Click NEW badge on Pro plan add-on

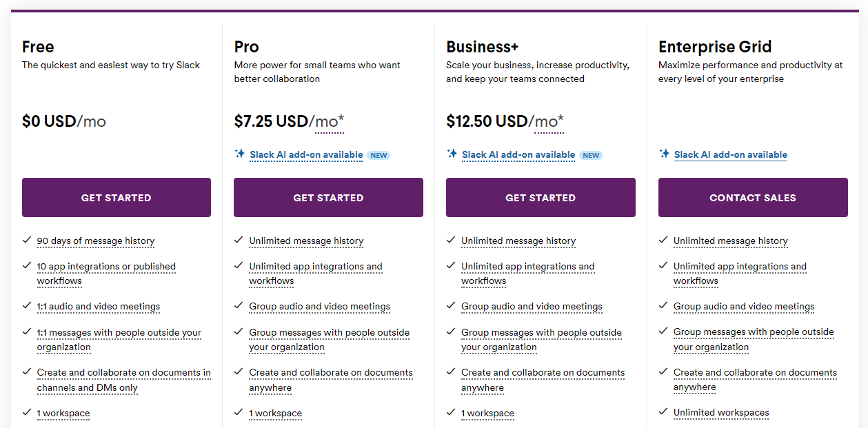[379, 155]
